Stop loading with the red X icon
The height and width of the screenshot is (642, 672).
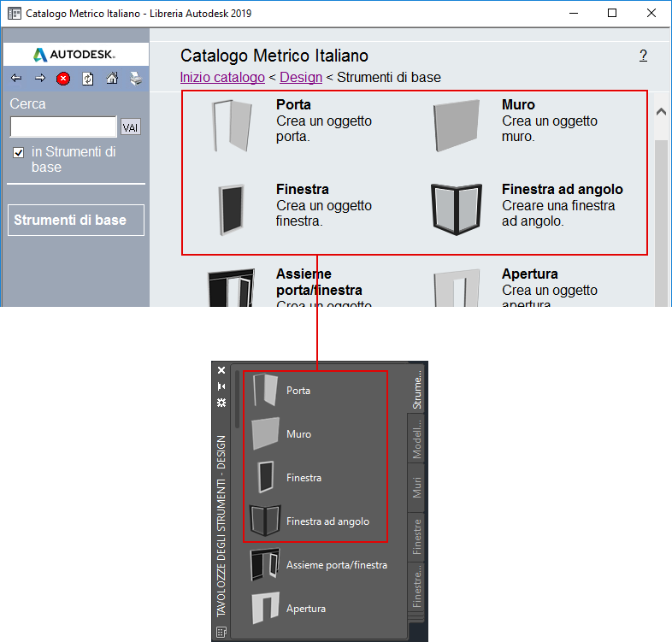tap(63, 79)
